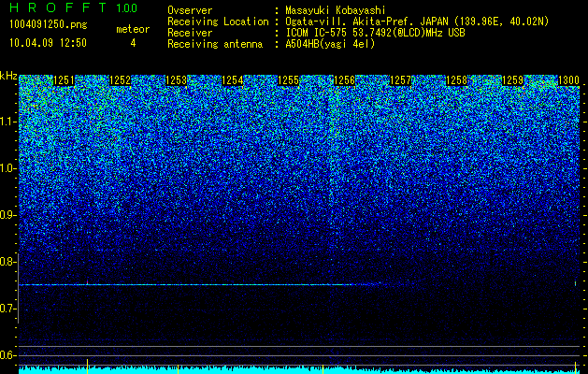The width and height of the screenshot is (588, 374).
Task: Click the 0.8 frequency axis label
Action: (x=7, y=262)
